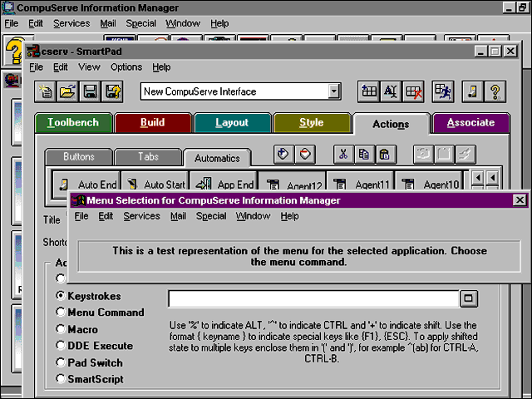Click the run pad icon with running figure

pos(443,91)
